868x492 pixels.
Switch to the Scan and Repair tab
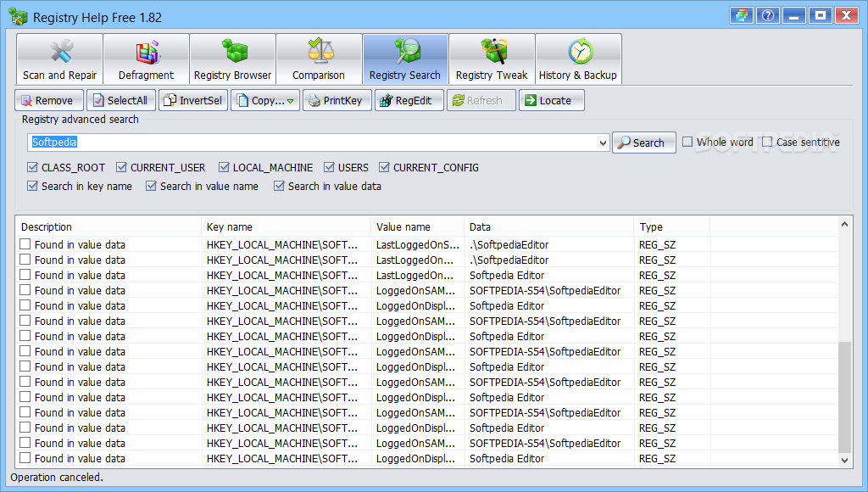[60, 59]
